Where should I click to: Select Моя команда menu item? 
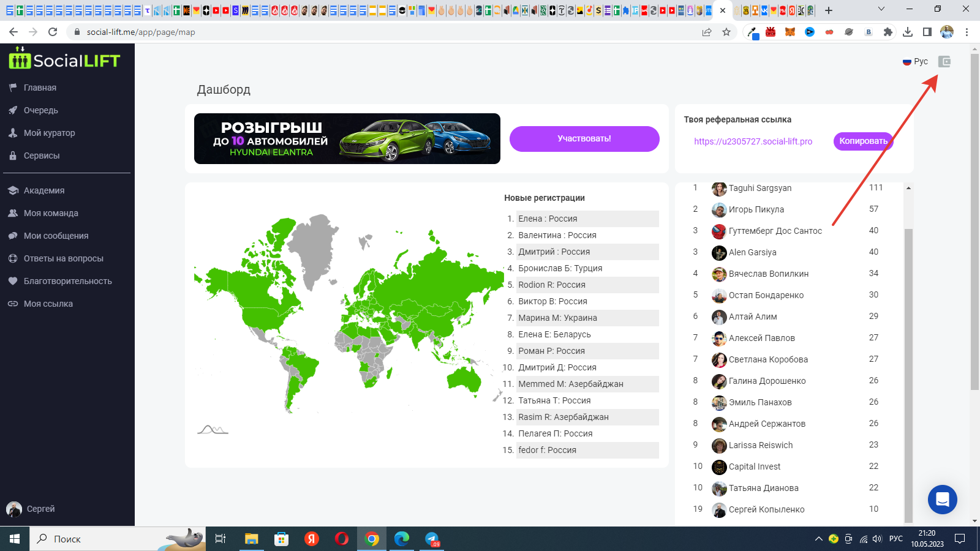(x=51, y=213)
